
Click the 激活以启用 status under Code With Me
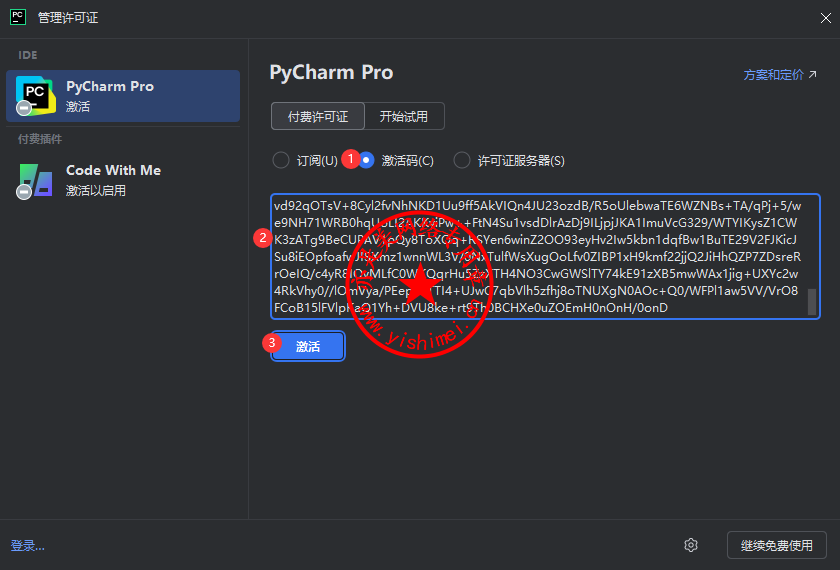coord(96,191)
